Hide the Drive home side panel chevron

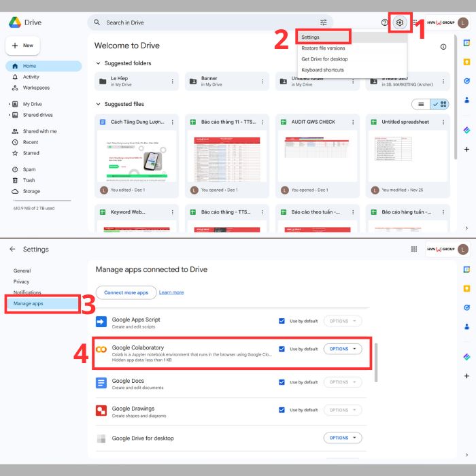coord(466,228)
